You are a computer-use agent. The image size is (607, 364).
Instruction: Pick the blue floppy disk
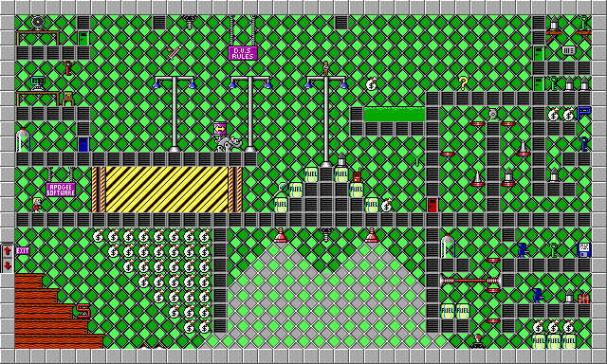coord(584,250)
